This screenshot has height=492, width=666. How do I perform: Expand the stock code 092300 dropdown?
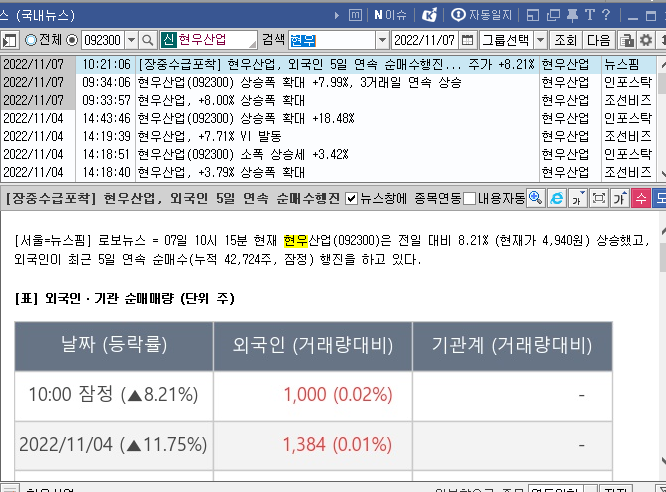click(131, 40)
